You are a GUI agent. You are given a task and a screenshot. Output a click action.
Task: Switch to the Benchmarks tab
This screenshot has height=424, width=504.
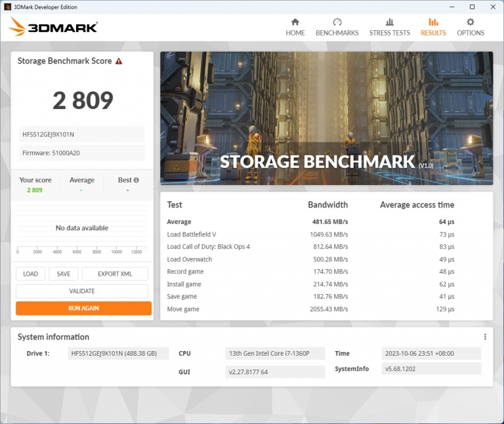pyautogui.click(x=337, y=28)
